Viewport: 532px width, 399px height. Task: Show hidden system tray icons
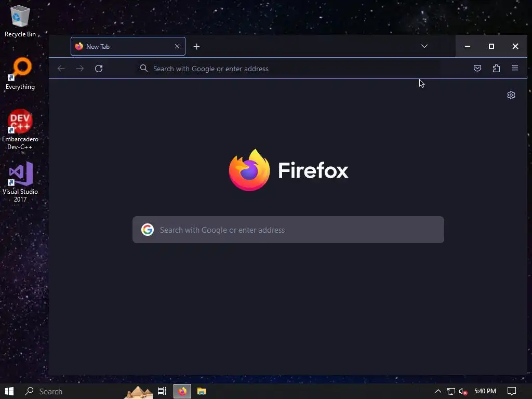pyautogui.click(x=438, y=391)
